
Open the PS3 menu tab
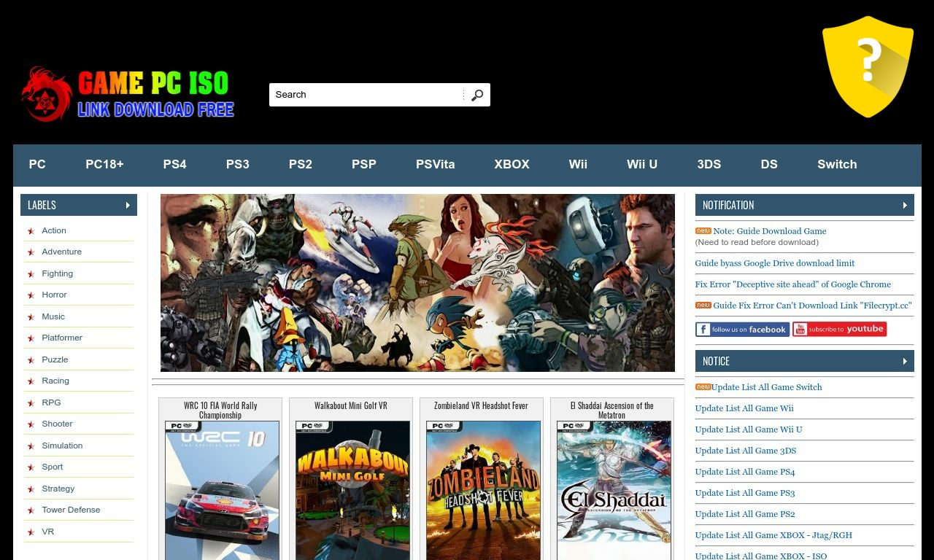[237, 165]
